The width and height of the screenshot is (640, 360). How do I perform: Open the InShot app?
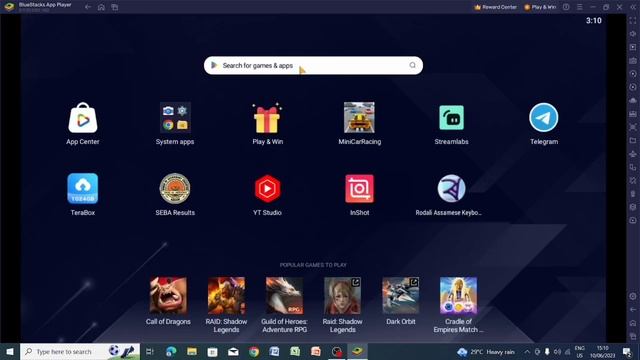359,189
